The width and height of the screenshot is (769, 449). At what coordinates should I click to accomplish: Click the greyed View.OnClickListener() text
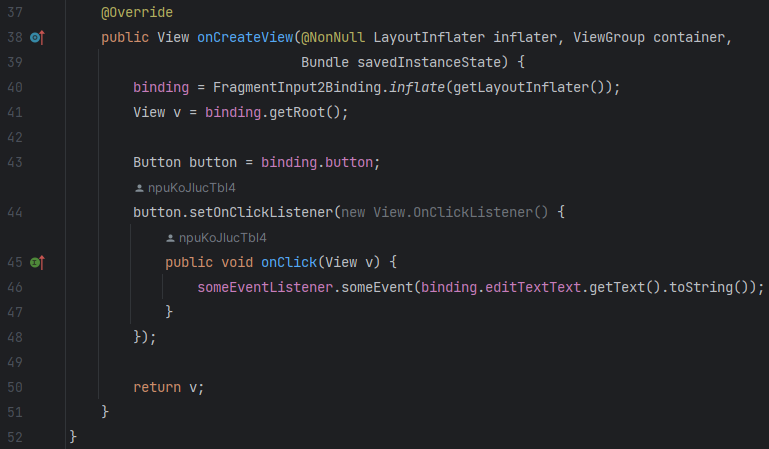click(461, 212)
